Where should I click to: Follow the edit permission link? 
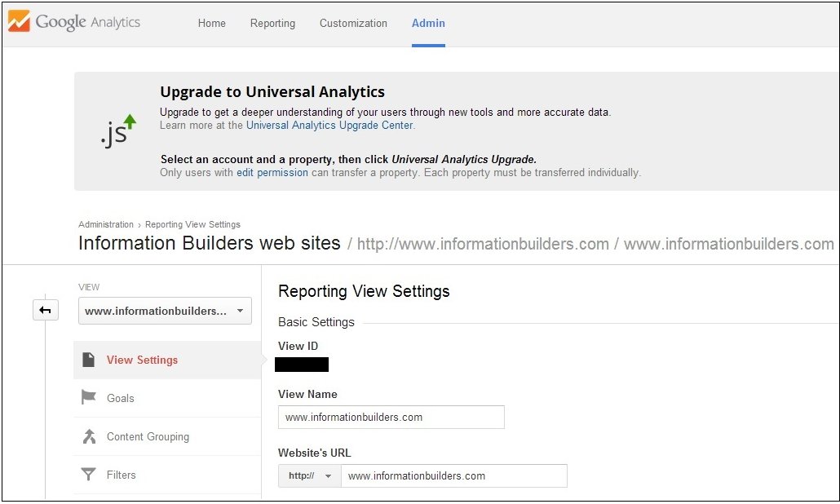272,172
